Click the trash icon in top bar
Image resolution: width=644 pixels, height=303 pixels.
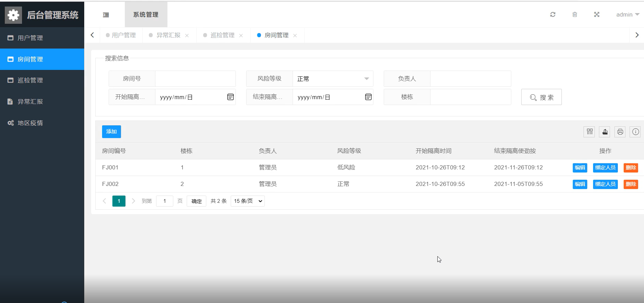tap(575, 14)
